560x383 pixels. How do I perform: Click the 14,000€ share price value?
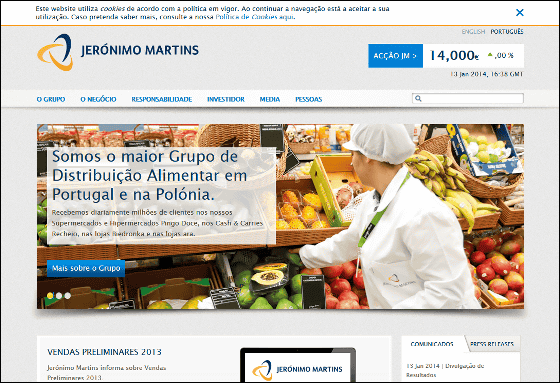click(454, 55)
